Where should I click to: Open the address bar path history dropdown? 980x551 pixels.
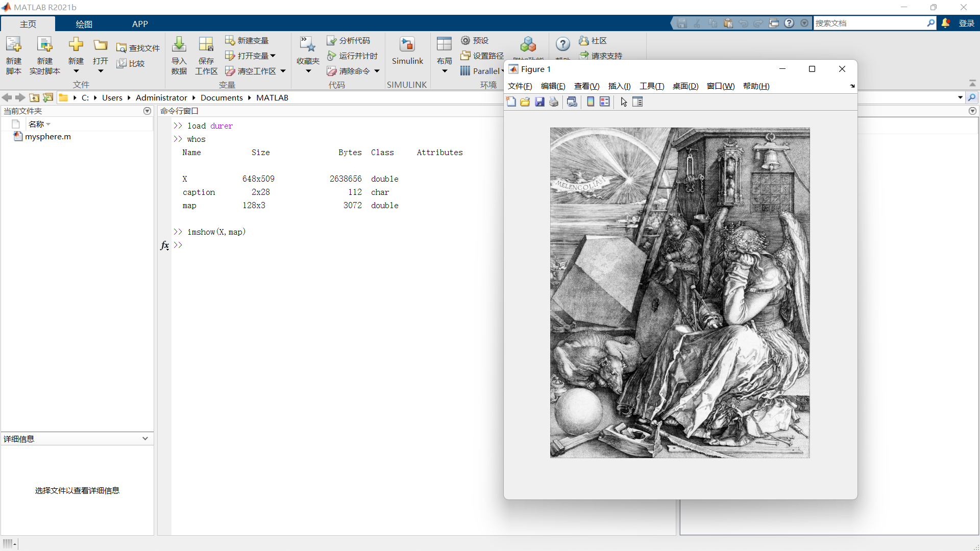pos(960,97)
